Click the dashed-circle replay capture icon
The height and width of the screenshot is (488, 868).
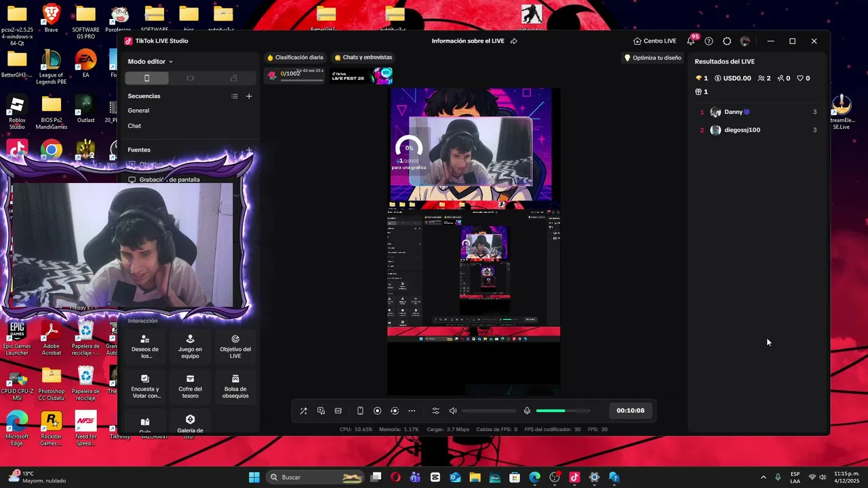394,411
